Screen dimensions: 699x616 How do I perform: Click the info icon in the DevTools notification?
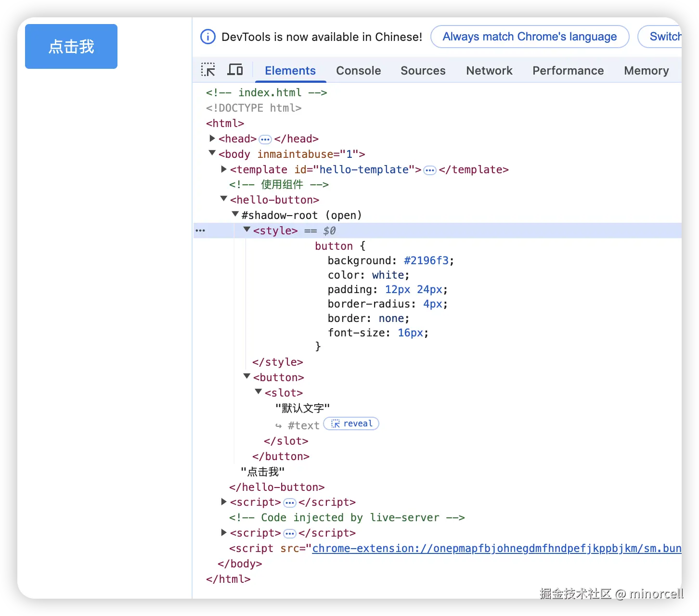pyautogui.click(x=208, y=37)
